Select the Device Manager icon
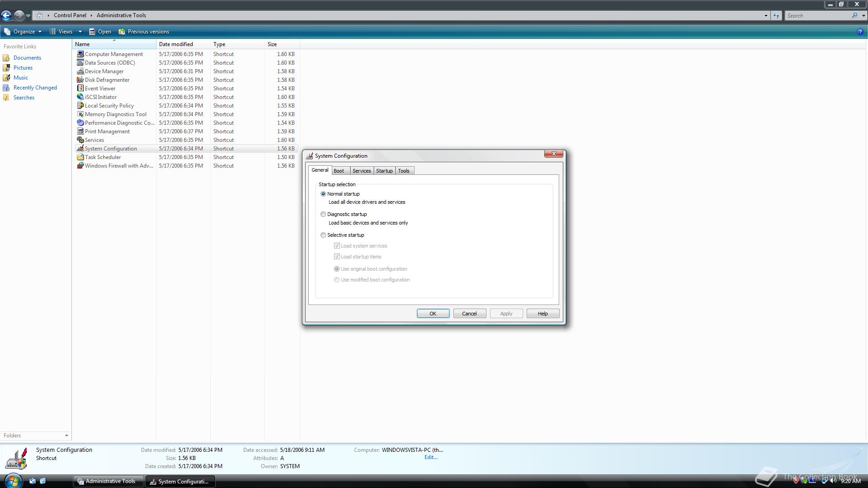 (x=80, y=71)
